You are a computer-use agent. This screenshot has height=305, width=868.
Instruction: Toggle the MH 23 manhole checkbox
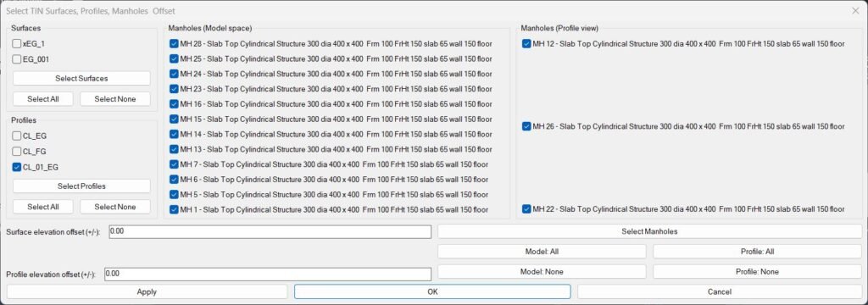tap(174, 89)
